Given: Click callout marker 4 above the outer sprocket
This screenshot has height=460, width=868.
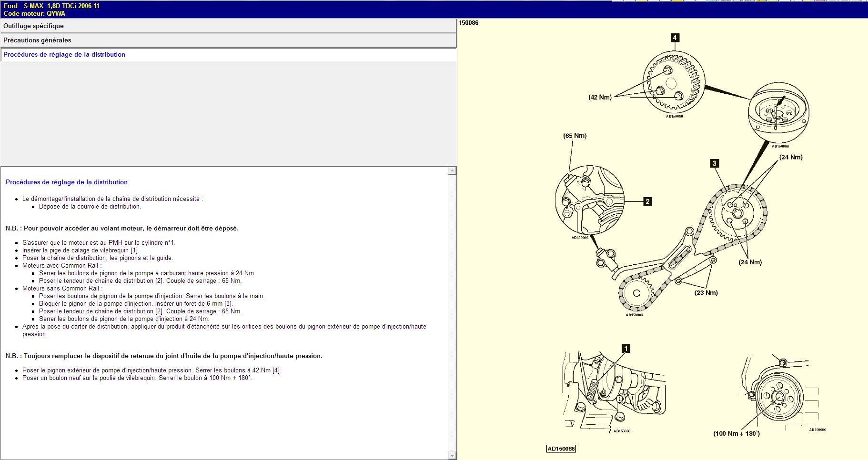Looking at the screenshot, I should (x=675, y=38).
